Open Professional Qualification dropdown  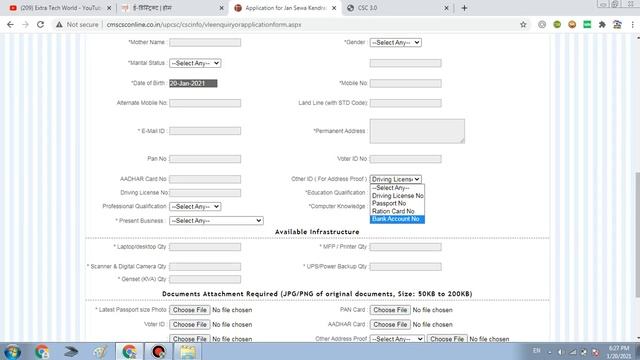pyautogui.click(x=195, y=207)
